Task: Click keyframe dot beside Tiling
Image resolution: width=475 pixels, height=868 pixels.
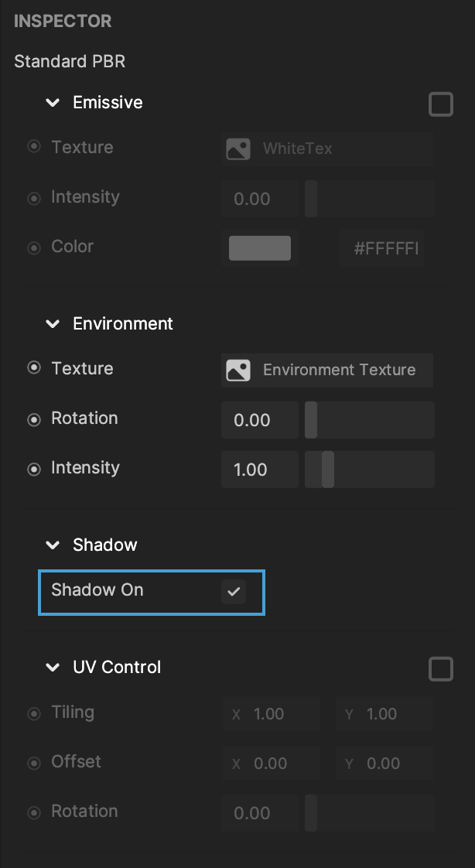Action: pyautogui.click(x=34, y=713)
